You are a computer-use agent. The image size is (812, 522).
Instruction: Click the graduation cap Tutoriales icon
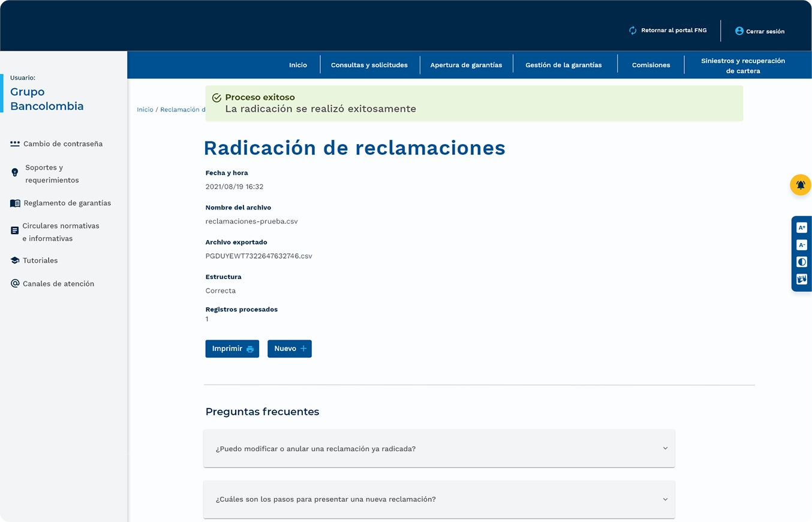coord(15,260)
